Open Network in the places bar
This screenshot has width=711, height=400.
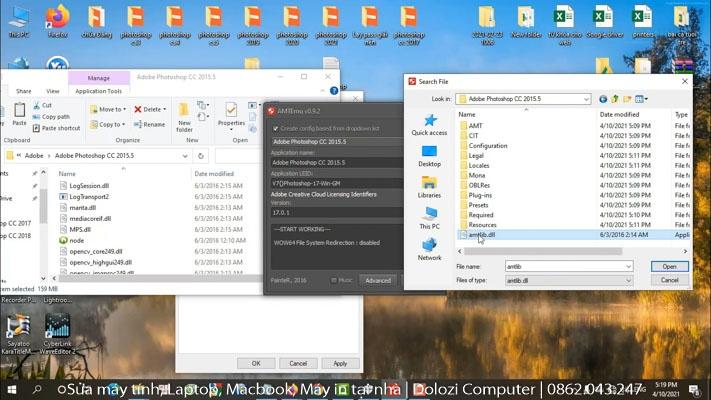[429, 248]
